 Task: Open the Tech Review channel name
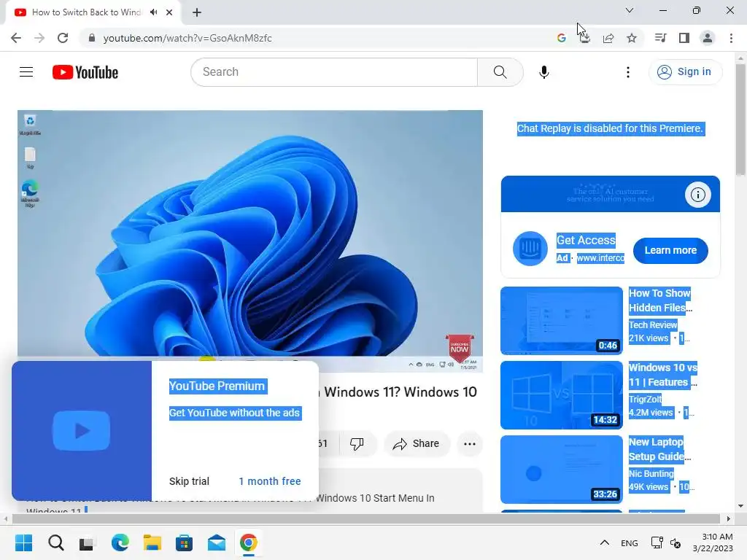653,324
